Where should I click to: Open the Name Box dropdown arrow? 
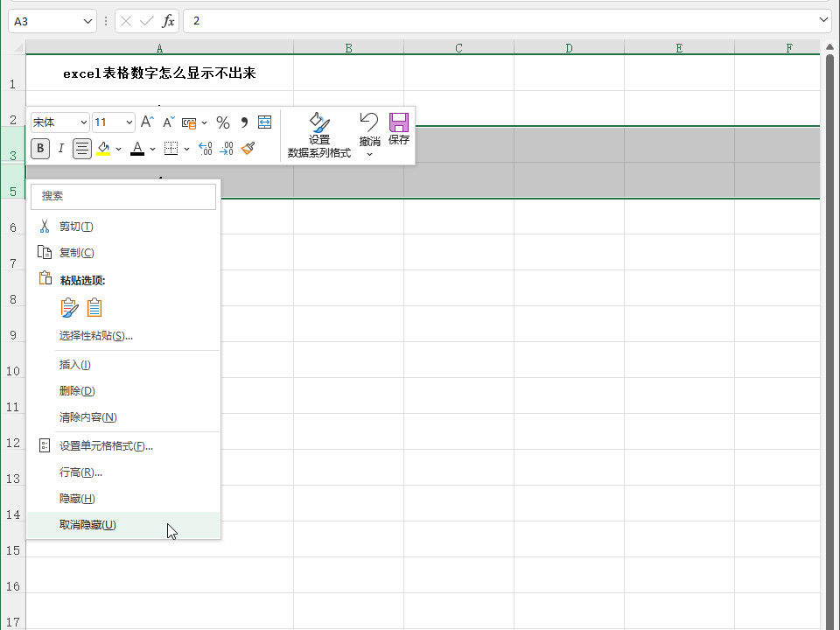coord(87,21)
